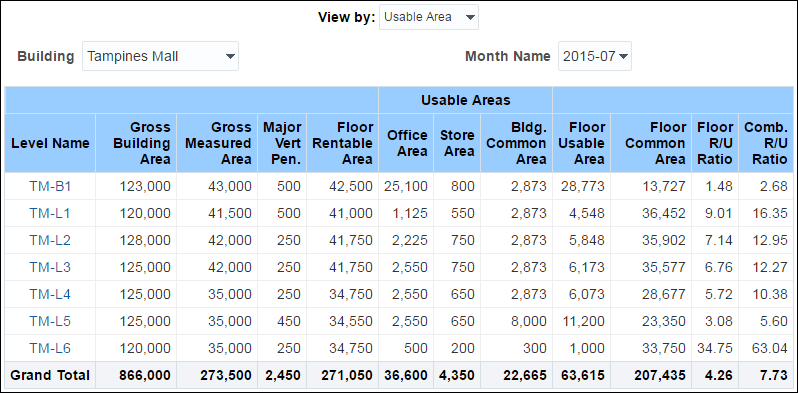Image resolution: width=798 pixels, height=393 pixels.
Task: Click the Floor Rentable Area column header
Action: (x=343, y=143)
